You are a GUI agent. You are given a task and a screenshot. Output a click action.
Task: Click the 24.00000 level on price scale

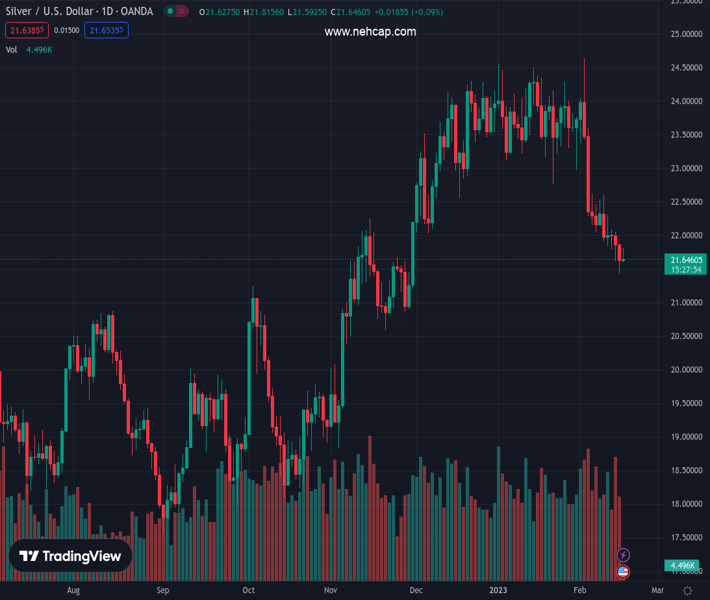[x=687, y=101]
